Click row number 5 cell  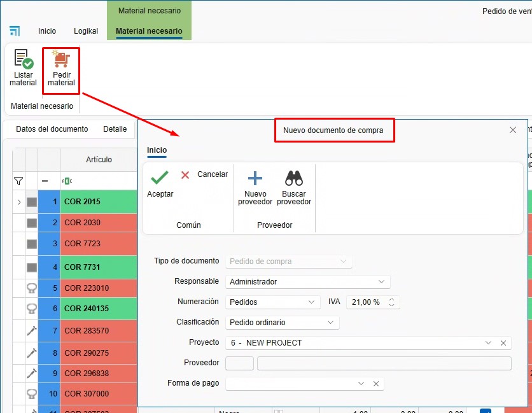pos(49,288)
